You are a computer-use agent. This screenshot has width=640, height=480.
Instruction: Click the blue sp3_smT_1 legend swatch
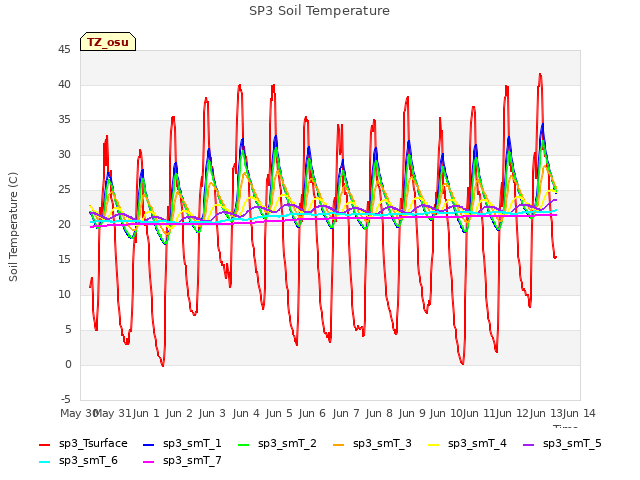point(149,444)
